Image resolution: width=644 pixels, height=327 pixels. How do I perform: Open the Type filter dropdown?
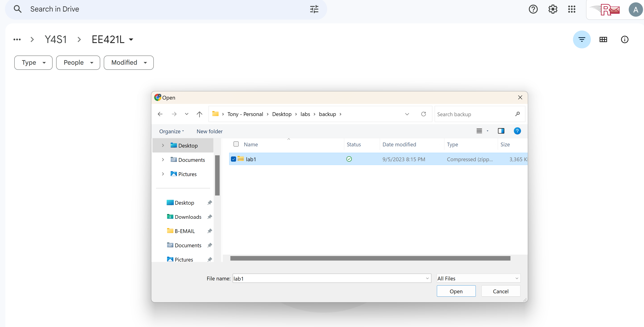click(33, 62)
